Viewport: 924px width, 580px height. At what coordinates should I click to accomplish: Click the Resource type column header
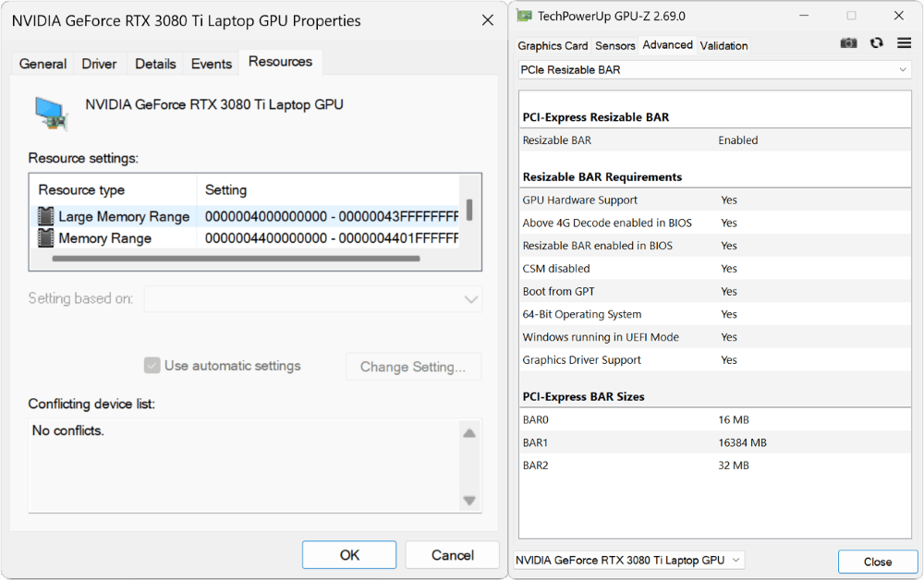pos(114,189)
